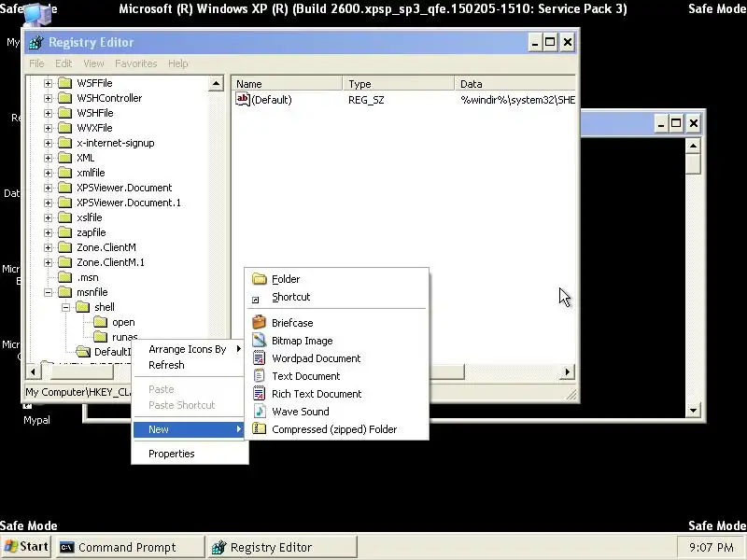747x560 pixels.
Task: Select the XPSViewer.Document.1 key label
Action: (129, 203)
